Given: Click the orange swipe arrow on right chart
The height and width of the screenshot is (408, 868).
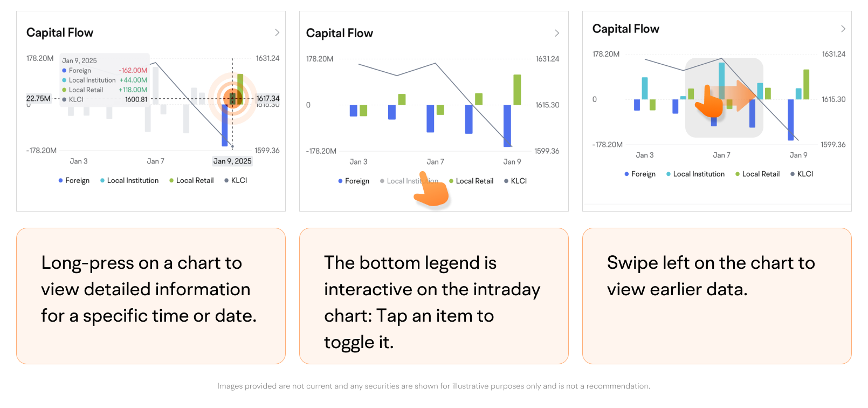Looking at the screenshot, I should point(734,96).
